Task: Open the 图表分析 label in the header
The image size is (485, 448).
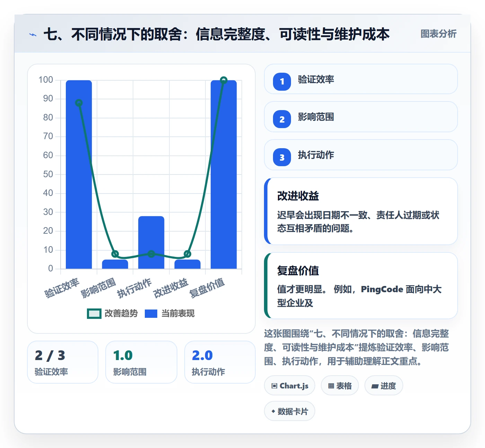Action: tap(438, 34)
